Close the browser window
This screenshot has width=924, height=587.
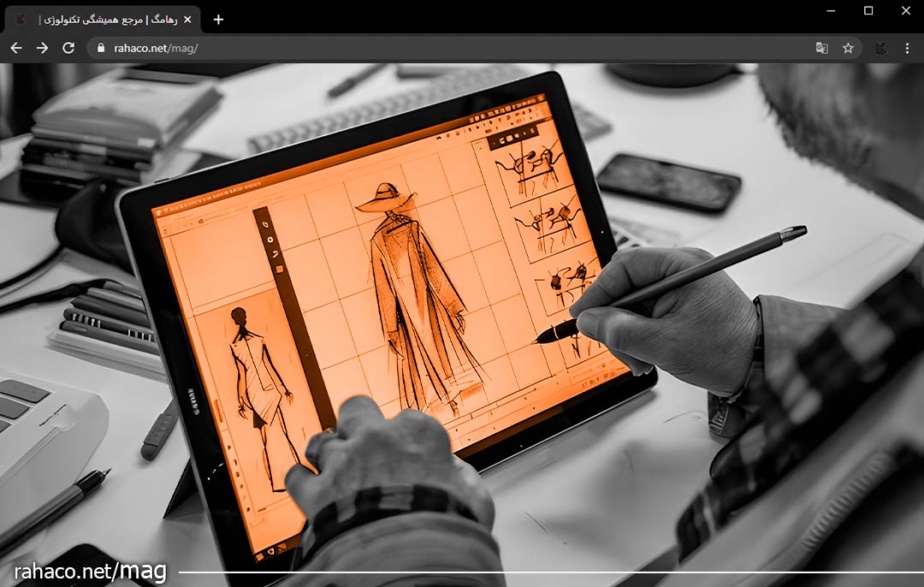point(906,10)
